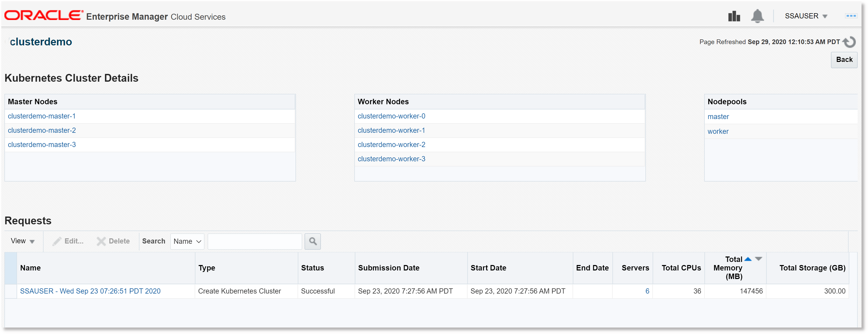Image resolution: width=868 pixels, height=334 pixels.
Task: Open the Name search criteria dropdown
Action: [x=187, y=241]
